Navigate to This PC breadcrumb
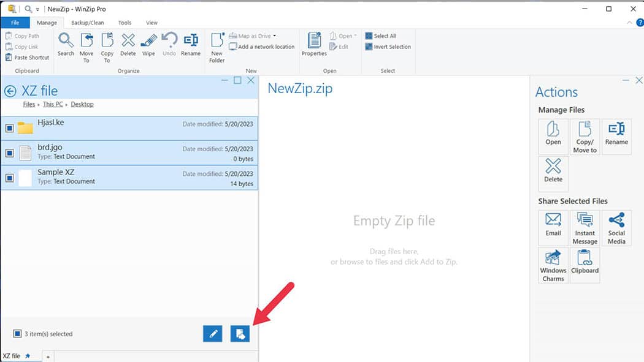 (x=53, y=104)
